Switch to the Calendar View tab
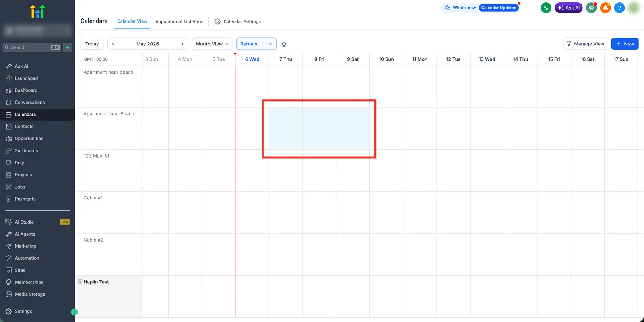 tap(132, 21)
